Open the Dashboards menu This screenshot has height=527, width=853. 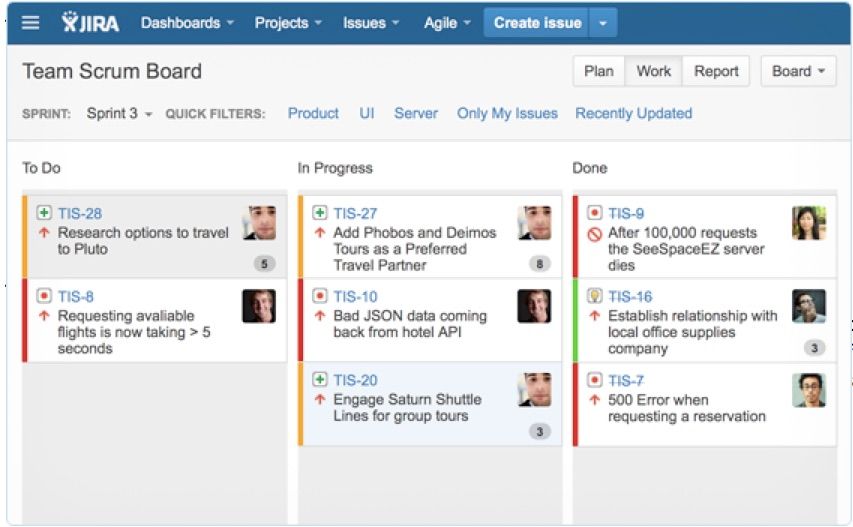coord(187,23)
